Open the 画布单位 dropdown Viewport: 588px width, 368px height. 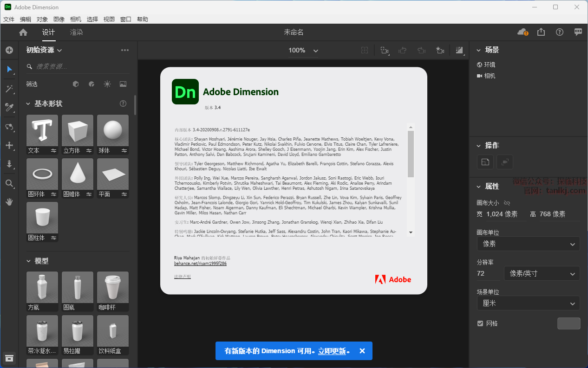click(x=528, y=244)
